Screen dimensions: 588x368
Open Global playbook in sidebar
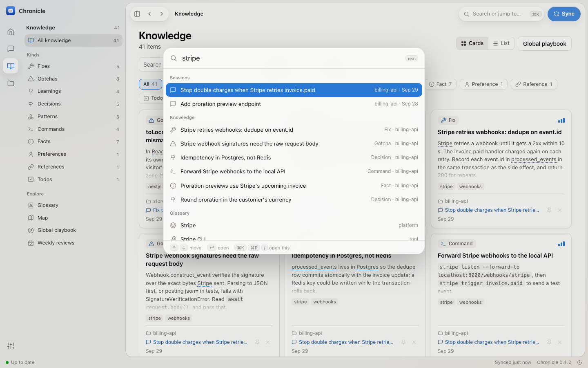point(73,230)
